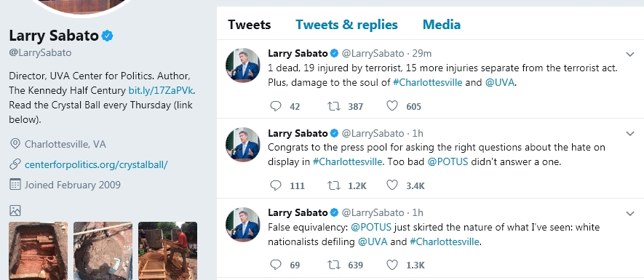Like the tweet with 605 likes
This screenshot has height=280, width=644.
pyautogui.click(x=392, y=106)
